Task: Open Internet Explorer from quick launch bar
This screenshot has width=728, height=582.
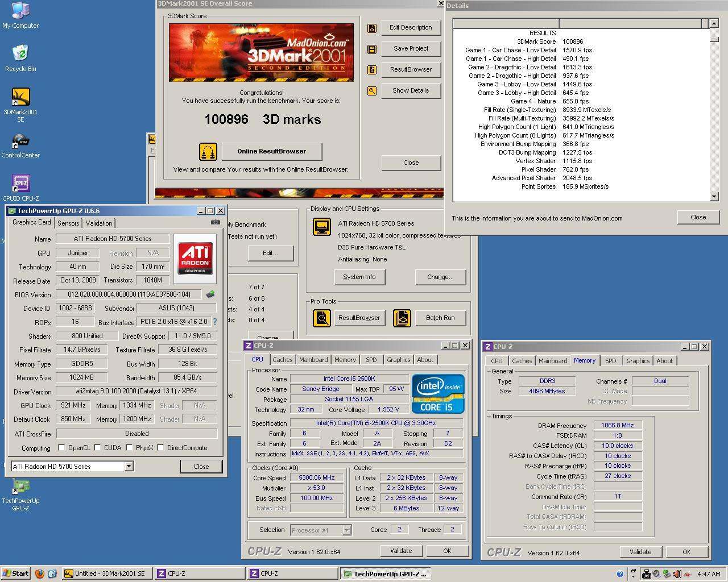Action: point(52,573)
